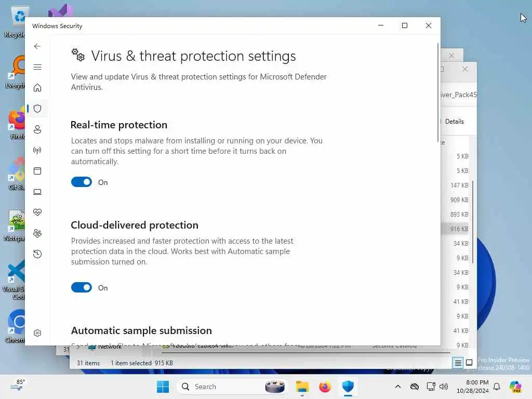Open the hamburger navigation menu
Screen dimensions: 532x399
tap(37, 67)
